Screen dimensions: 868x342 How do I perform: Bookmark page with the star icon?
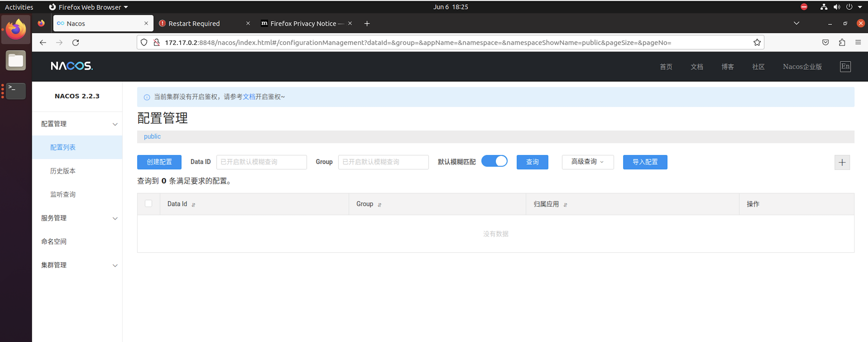[757, 42]
